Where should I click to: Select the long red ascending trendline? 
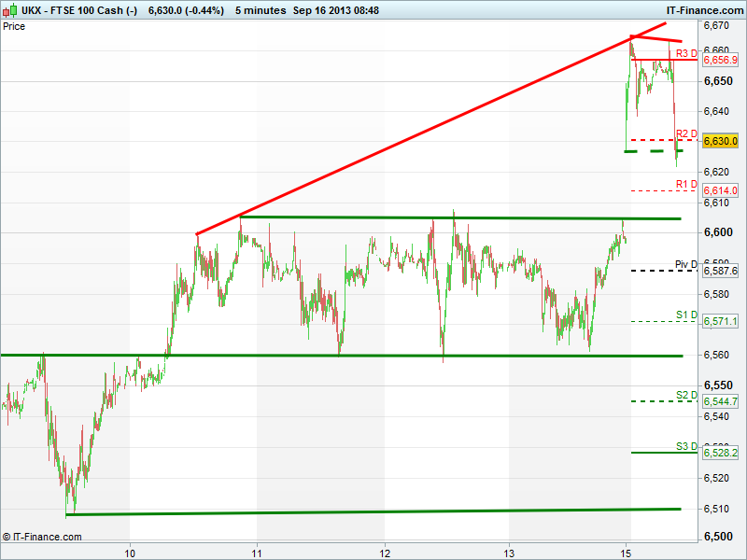click(411, 134)
